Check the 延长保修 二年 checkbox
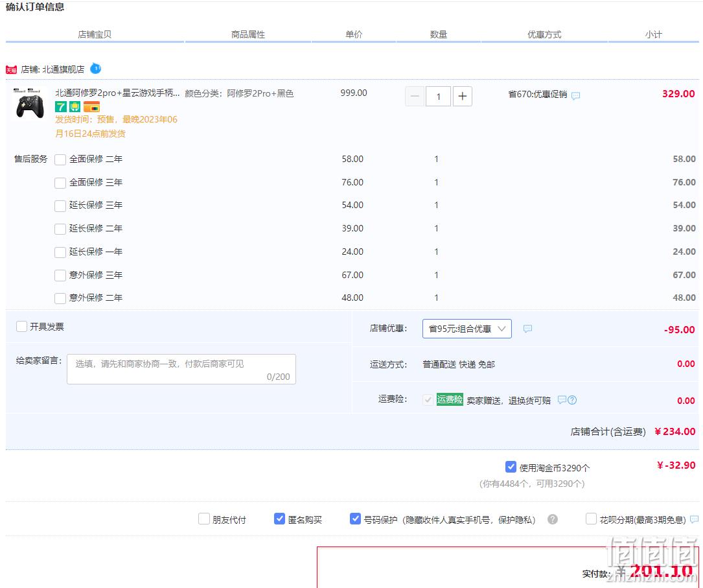 coord(60,229)
